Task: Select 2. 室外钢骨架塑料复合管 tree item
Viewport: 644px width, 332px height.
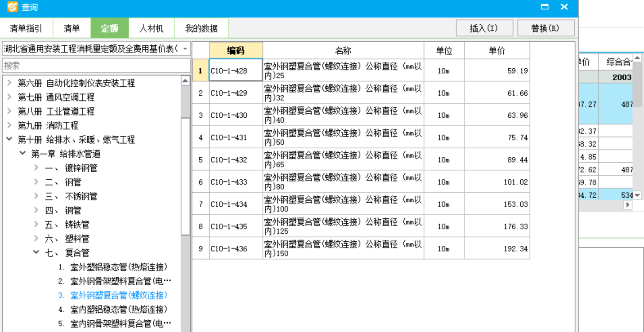Action: [115, 281]
